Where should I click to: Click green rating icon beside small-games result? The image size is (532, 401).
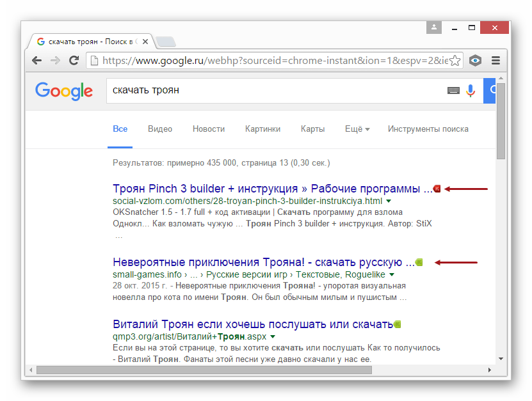tap(419, 262)
